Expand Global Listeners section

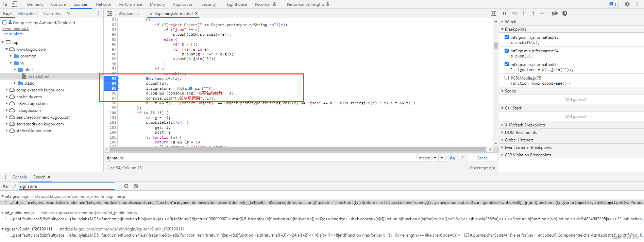pos(572,140)
